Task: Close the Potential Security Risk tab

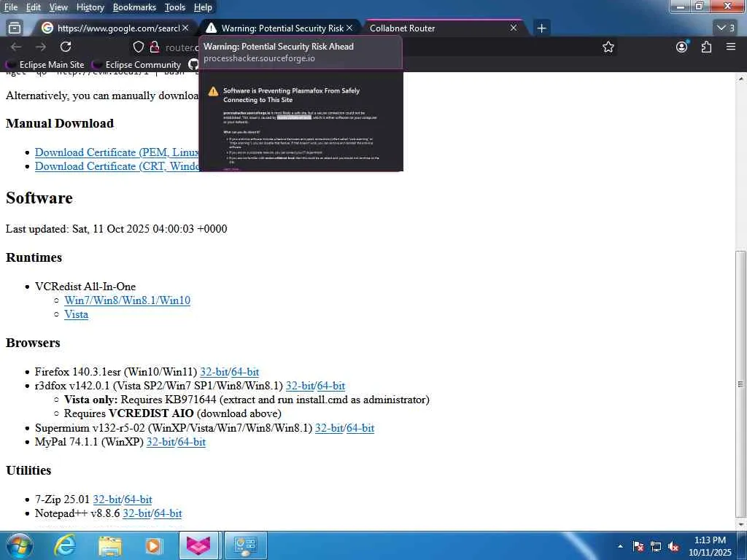Action: tap(349, 28)
